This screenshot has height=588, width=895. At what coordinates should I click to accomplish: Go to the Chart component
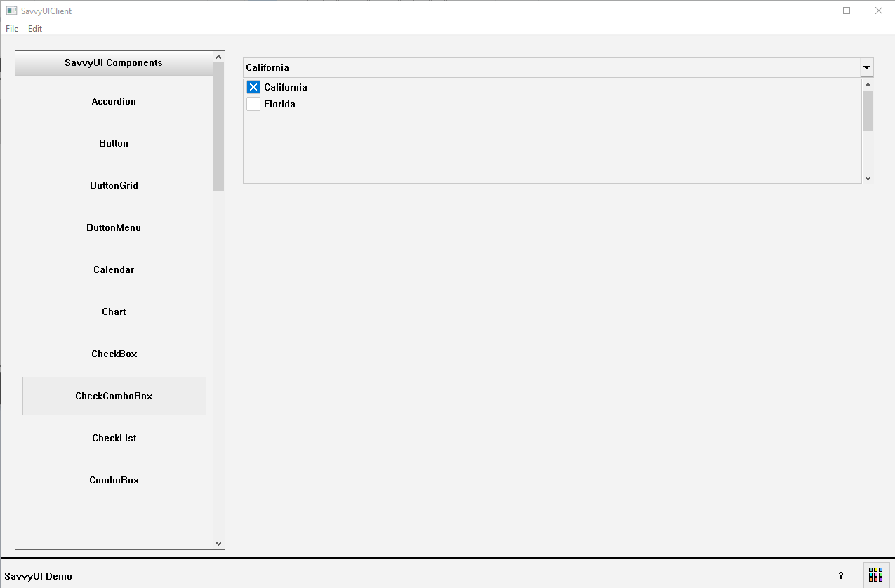pyautogui.click(x=114, y=312)
